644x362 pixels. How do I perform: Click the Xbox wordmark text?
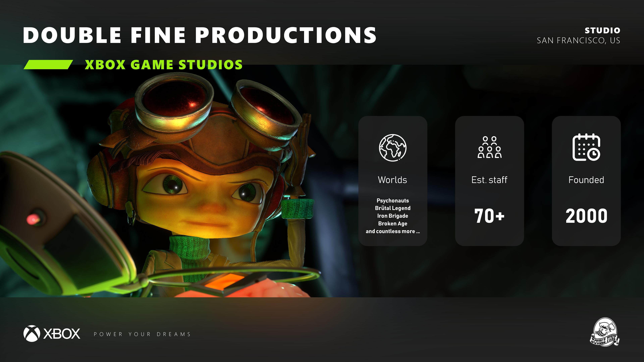(62, 334)
